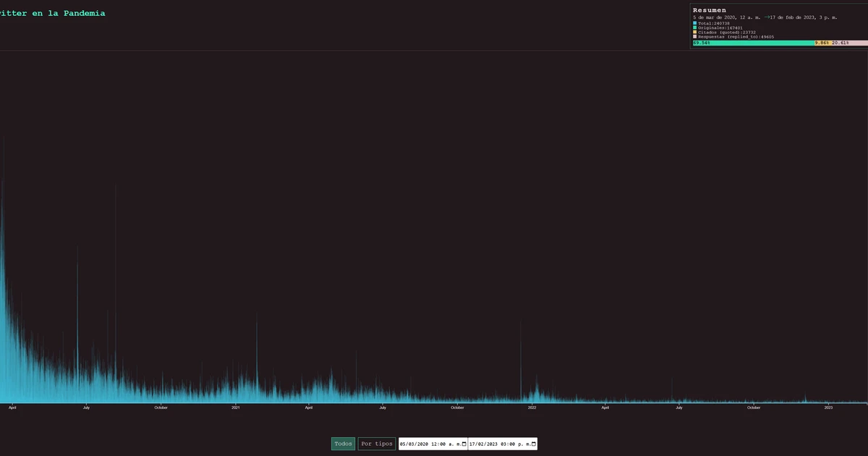The height and width of the screenshot is (456, 868).
Task: Click the yellow Citados legend square
Action: (695, 32)
